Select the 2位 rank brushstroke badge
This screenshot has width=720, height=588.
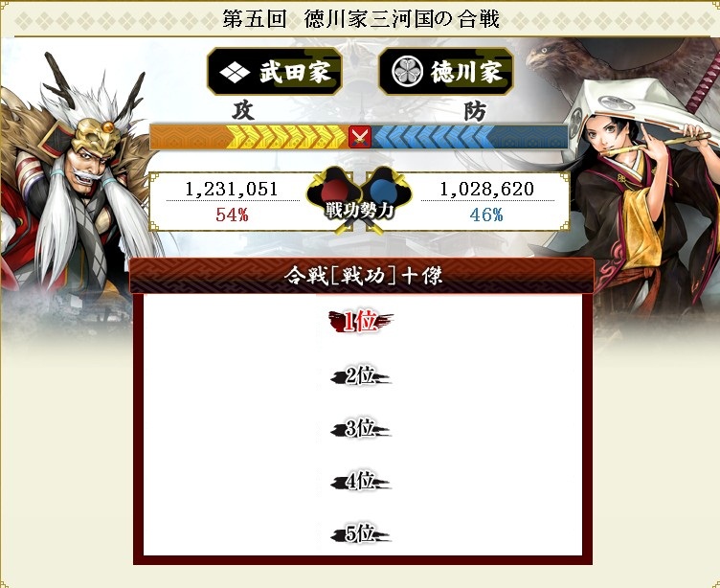click(x=360, y=376)
